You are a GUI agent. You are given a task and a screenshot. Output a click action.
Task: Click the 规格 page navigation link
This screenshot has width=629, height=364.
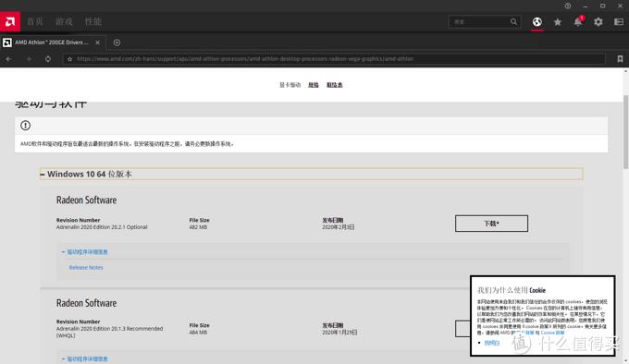[314, 85]
